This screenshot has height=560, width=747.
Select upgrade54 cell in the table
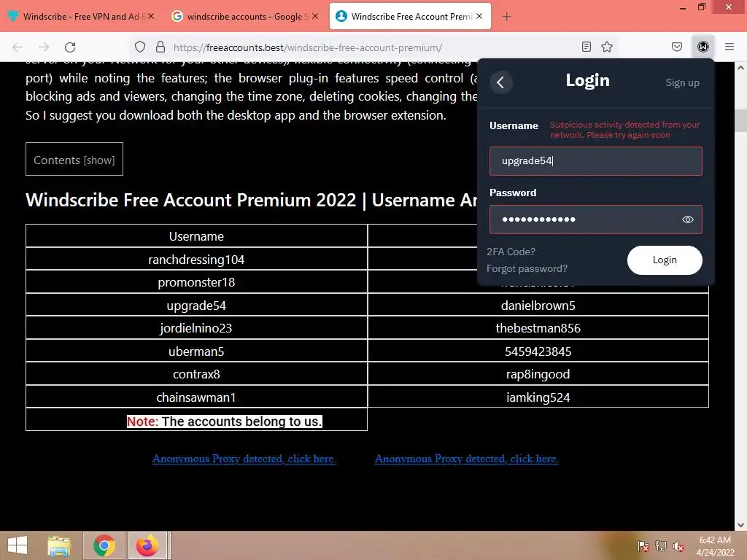(196, 306)
